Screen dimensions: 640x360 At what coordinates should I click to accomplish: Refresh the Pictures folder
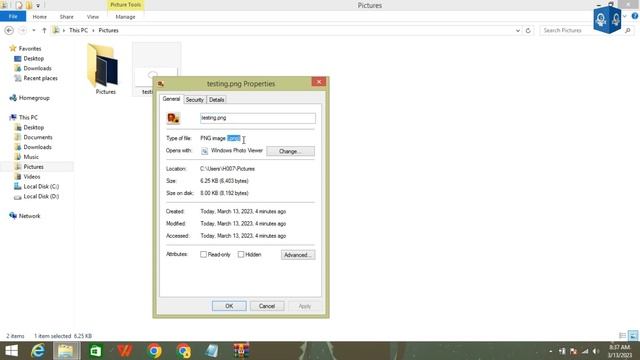pos(528,31)
